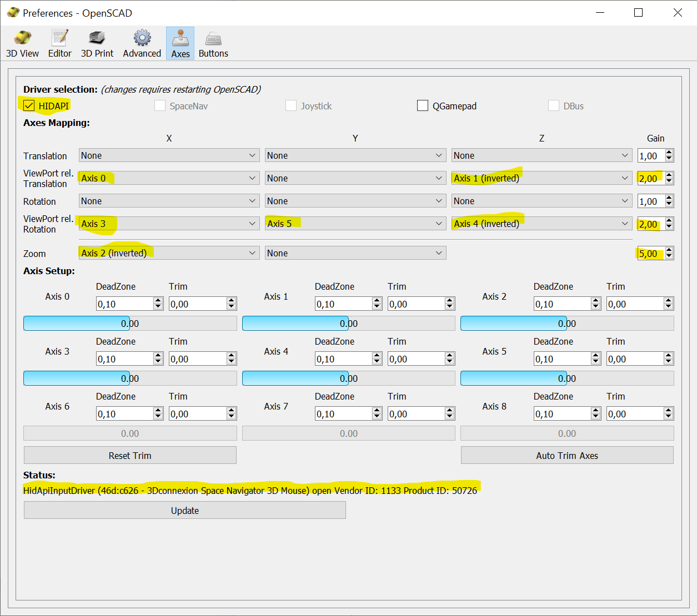Open the Advanced gear icon
This screenshot has height=616, width=697.
142,38
